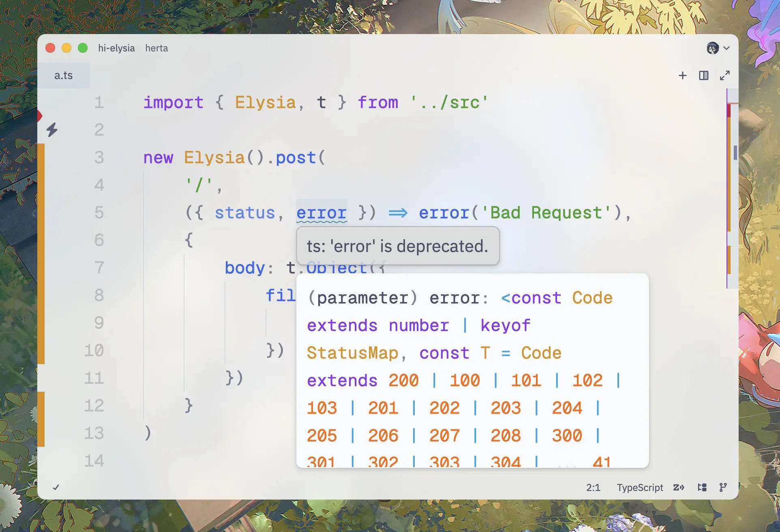Switch to the a.ts tab
This screenshot has height=532, width=780.
(x=64, y=75)
